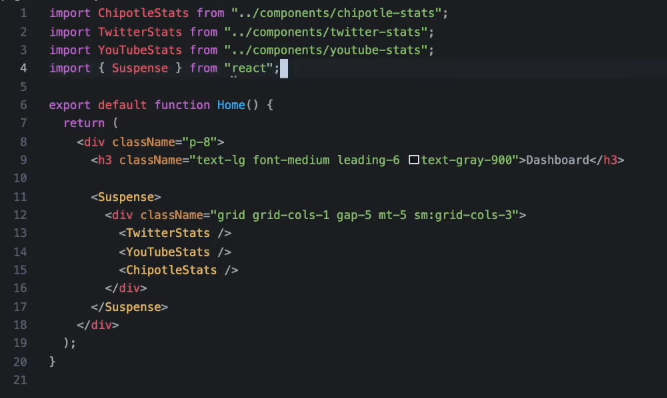Click line number 5 in the gutter

(x=23, y=87)
